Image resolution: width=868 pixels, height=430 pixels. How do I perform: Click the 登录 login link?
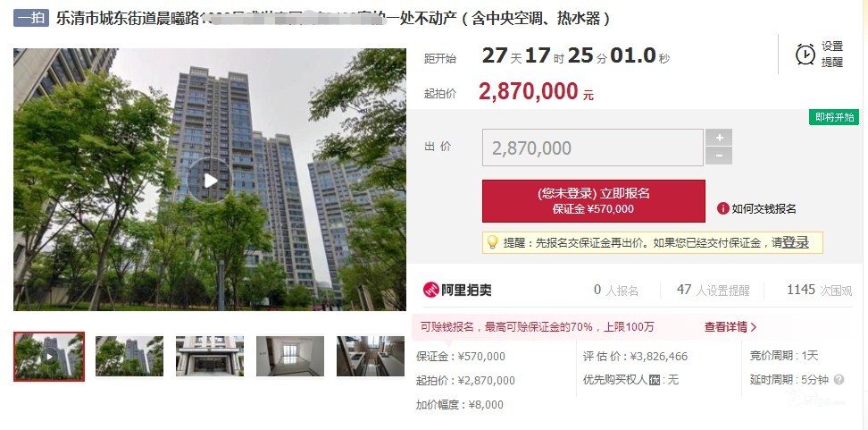click(795, 242)
